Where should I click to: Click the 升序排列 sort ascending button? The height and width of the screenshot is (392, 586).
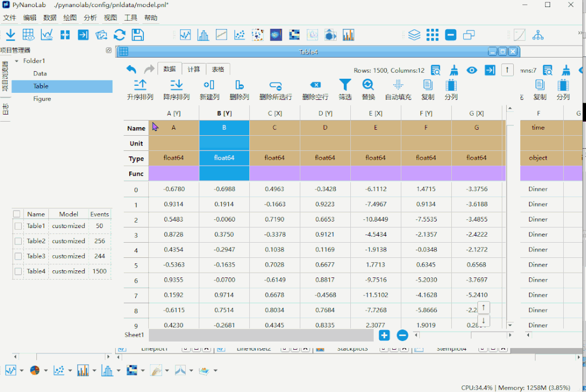point(140,90)
